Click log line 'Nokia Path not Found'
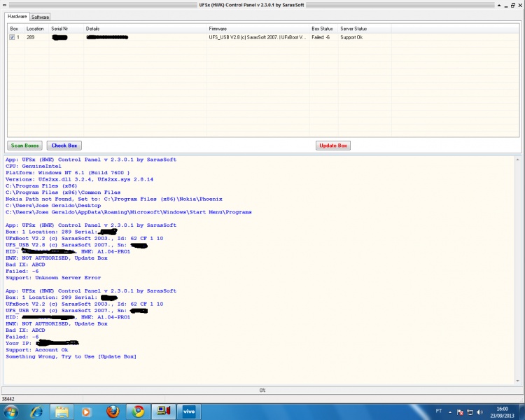This screenshot has height=420, width=525. click(114, 199)
